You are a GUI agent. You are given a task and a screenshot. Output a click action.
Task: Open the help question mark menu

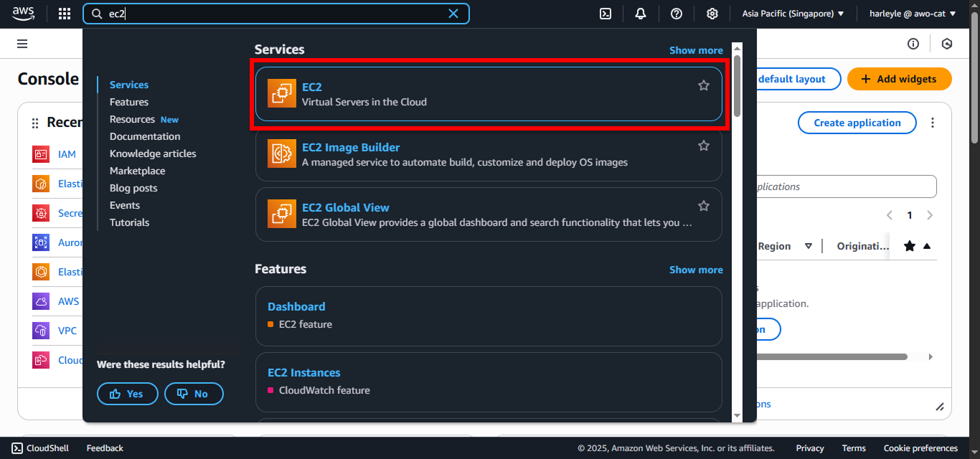click(x=677, y=14)
